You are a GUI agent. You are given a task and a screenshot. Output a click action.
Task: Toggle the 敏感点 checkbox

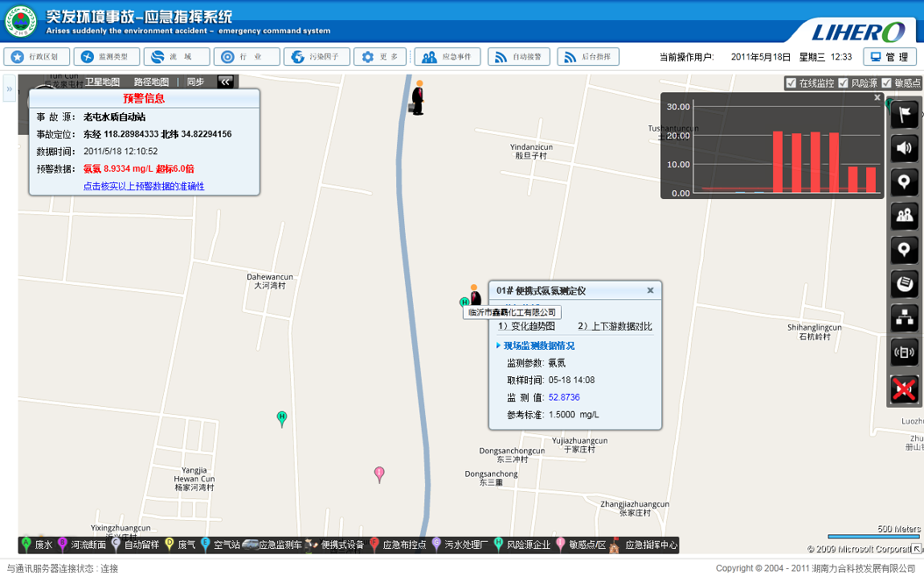click(886, 83)
